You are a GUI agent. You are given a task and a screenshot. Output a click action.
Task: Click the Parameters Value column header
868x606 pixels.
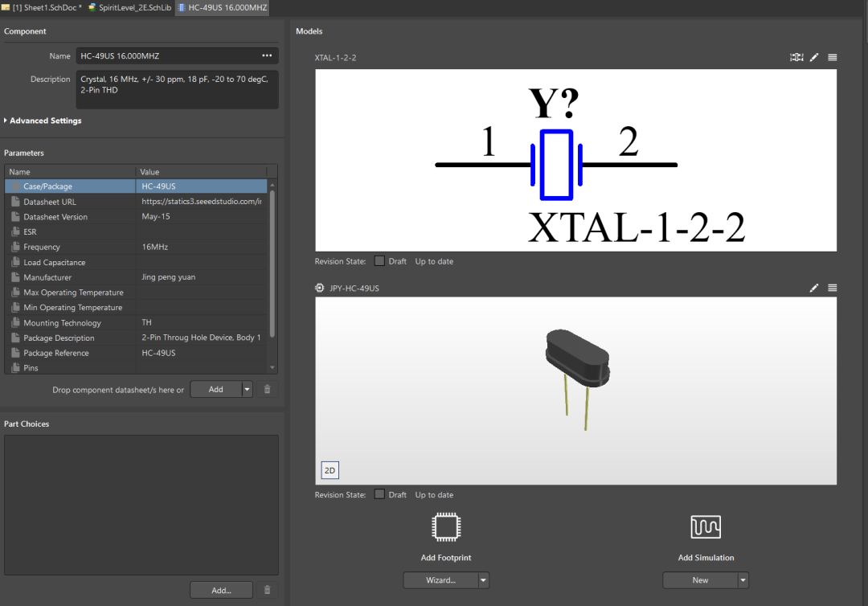(202, 171)
